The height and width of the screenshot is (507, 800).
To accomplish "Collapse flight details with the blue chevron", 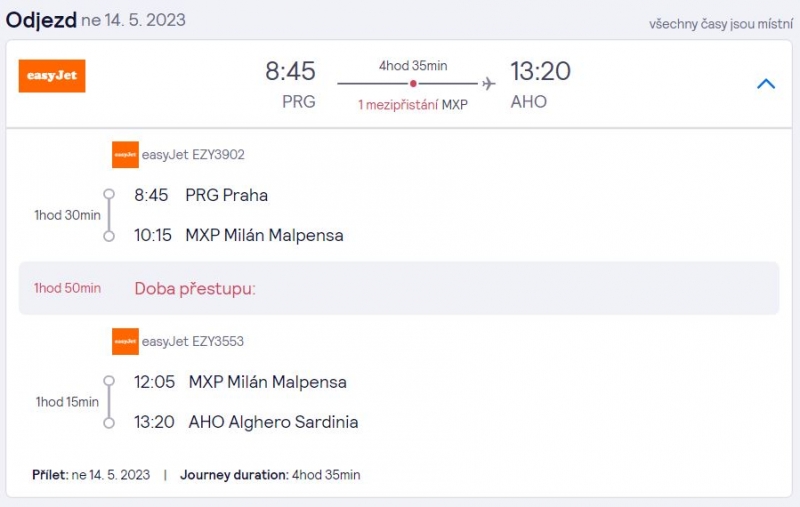I will 766,84.
